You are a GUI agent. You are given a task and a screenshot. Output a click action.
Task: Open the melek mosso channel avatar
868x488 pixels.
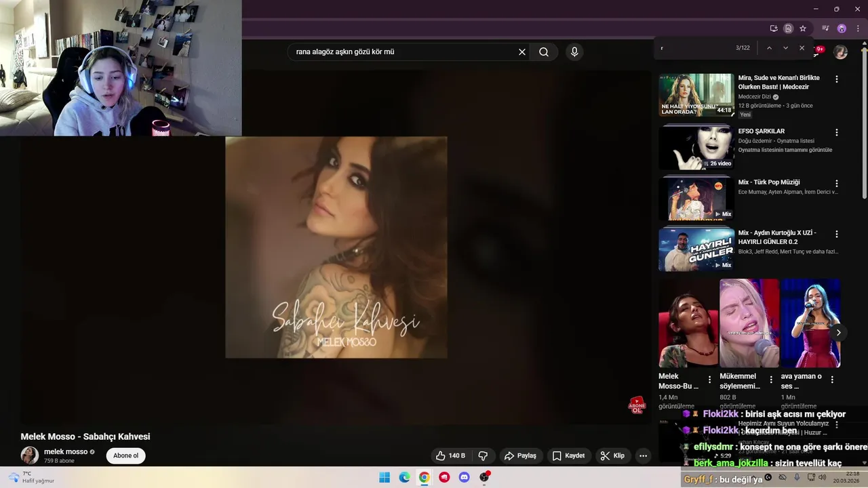click(x=29, y=455)
